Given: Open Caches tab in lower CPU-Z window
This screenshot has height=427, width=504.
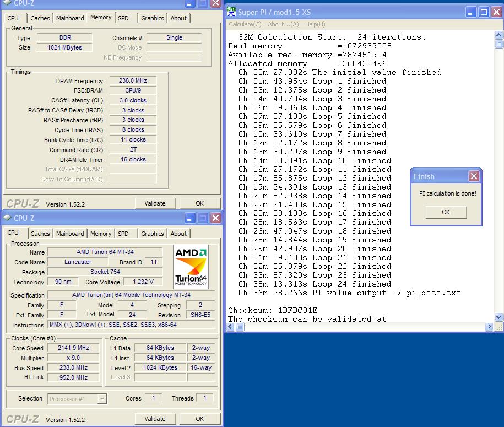Looking at the screenshot, I should pyautogui.click(x=40, y=234).
